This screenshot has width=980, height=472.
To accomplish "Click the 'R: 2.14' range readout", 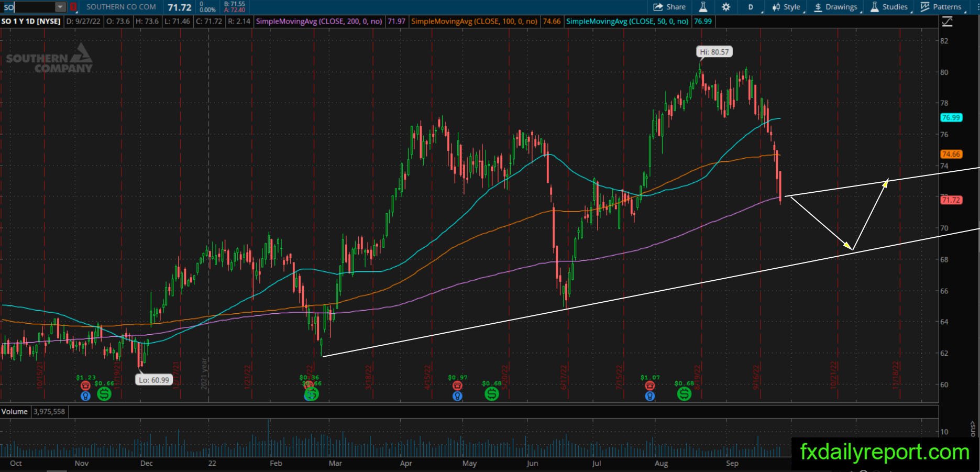I will (x=239, y=21).
